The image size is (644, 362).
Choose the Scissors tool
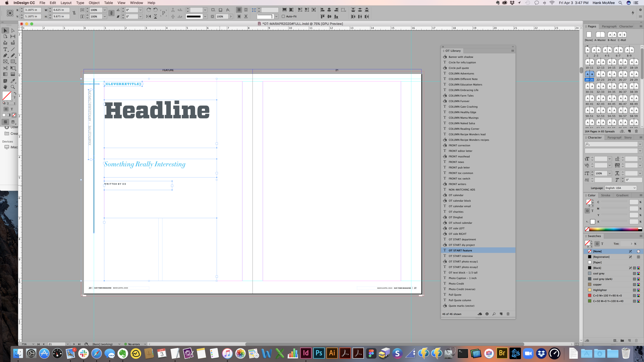pos(5,68)
